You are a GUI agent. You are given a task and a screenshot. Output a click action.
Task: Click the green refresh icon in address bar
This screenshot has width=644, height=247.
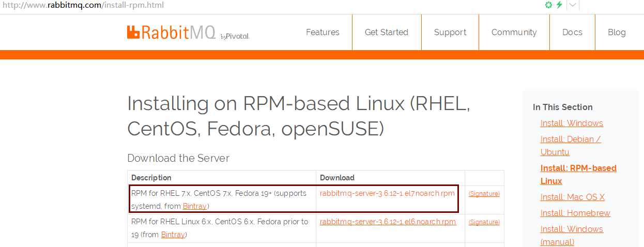coord(549,5)
